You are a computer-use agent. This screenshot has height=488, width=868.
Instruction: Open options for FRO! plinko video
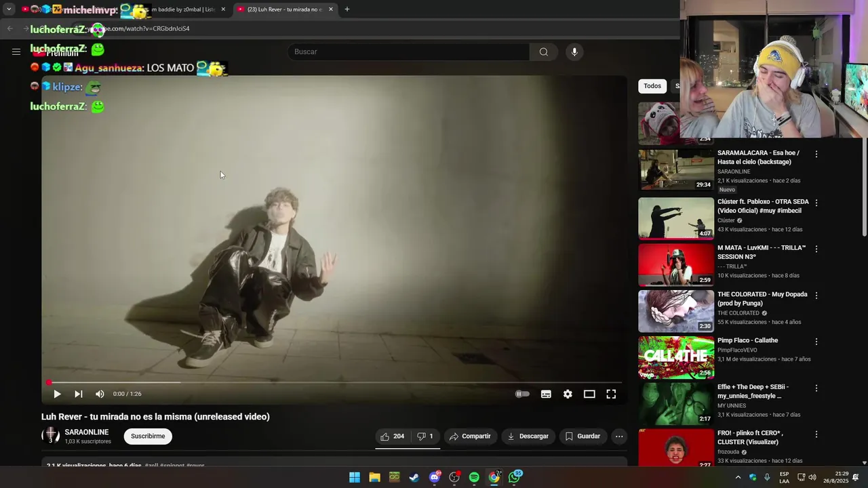click(x=816, y=434)
